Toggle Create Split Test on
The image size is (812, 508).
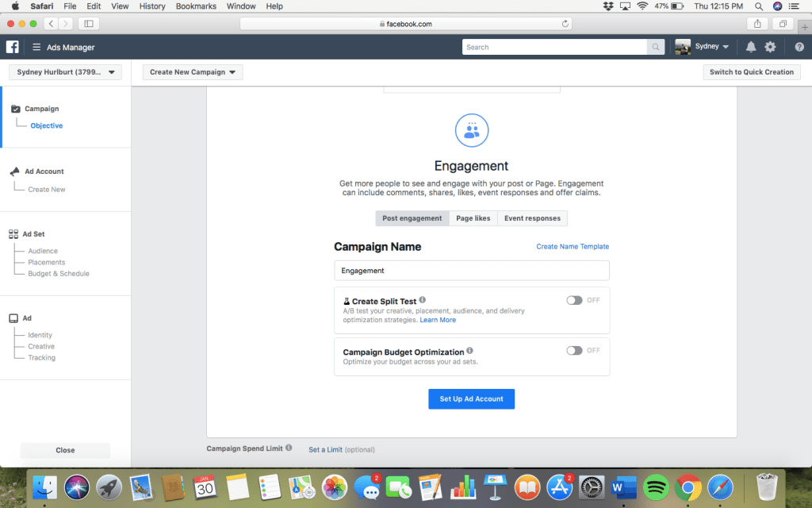[574, 300]
